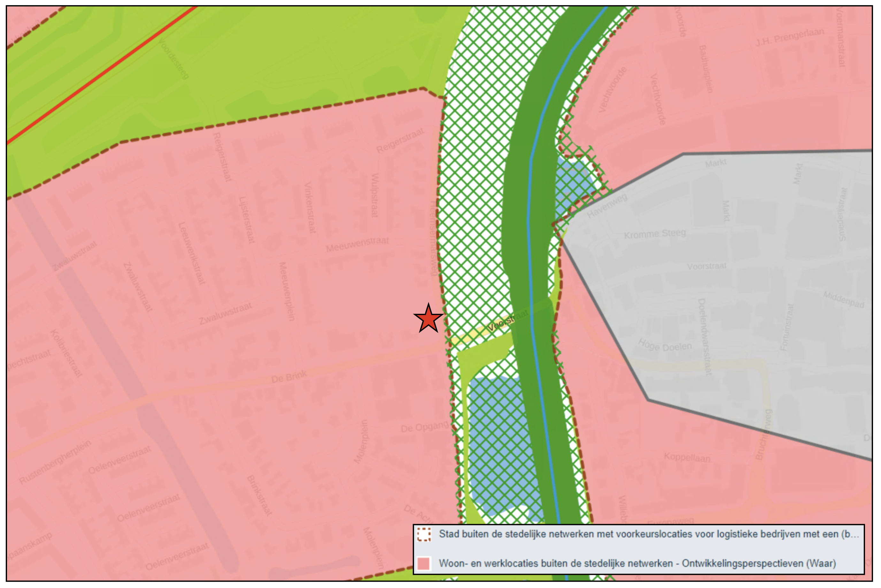Viewport: 881px width, 588px height.
Task: Click the yellow Voorstraat bridge label
Action: click(x=508, y=321)
